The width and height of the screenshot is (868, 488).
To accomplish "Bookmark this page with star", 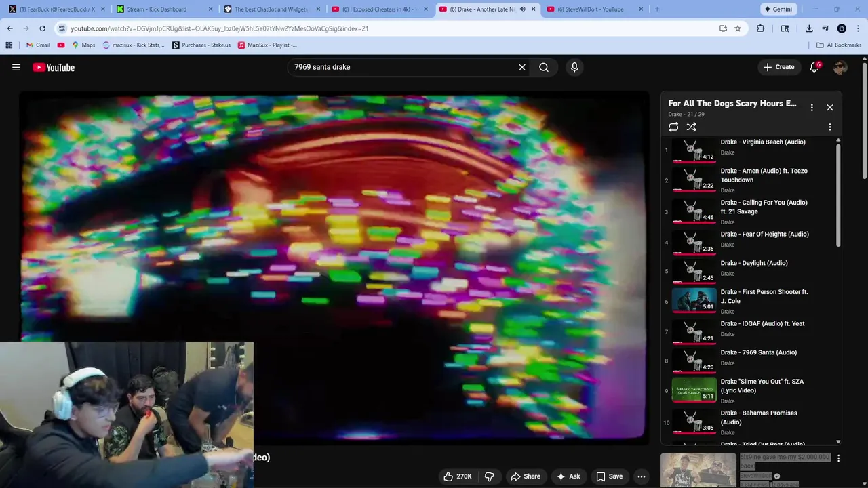I will point(738,28).
